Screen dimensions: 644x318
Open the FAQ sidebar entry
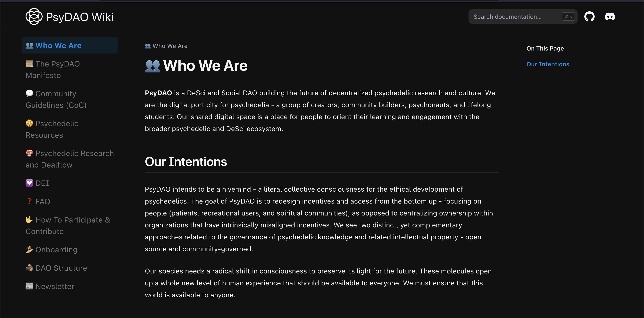point(43,201)
